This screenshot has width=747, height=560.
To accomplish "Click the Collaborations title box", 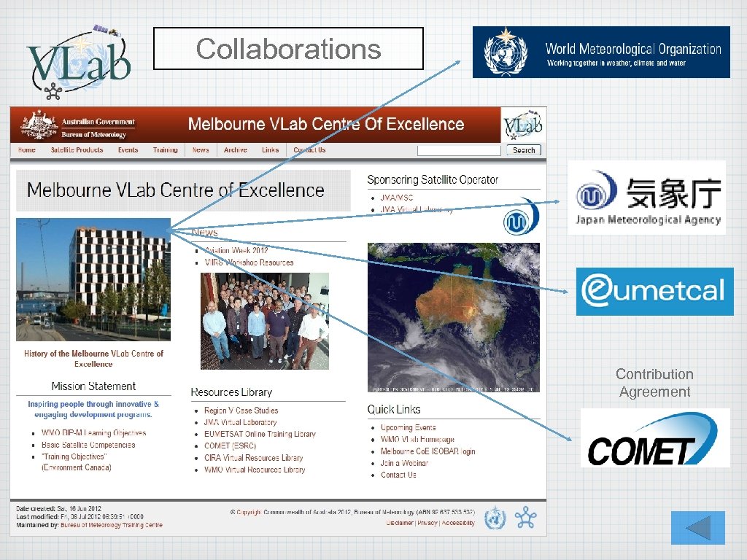I will (288, 49).
